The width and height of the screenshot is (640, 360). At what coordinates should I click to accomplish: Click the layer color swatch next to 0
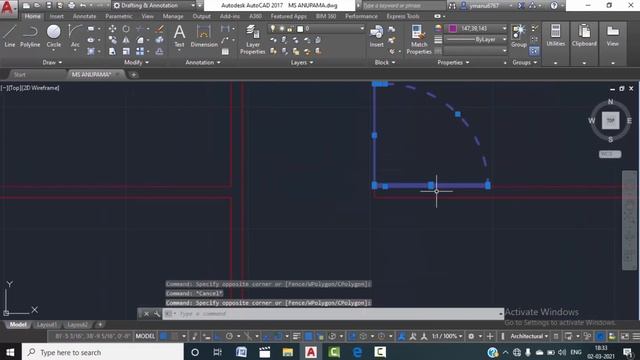point(300,29)
